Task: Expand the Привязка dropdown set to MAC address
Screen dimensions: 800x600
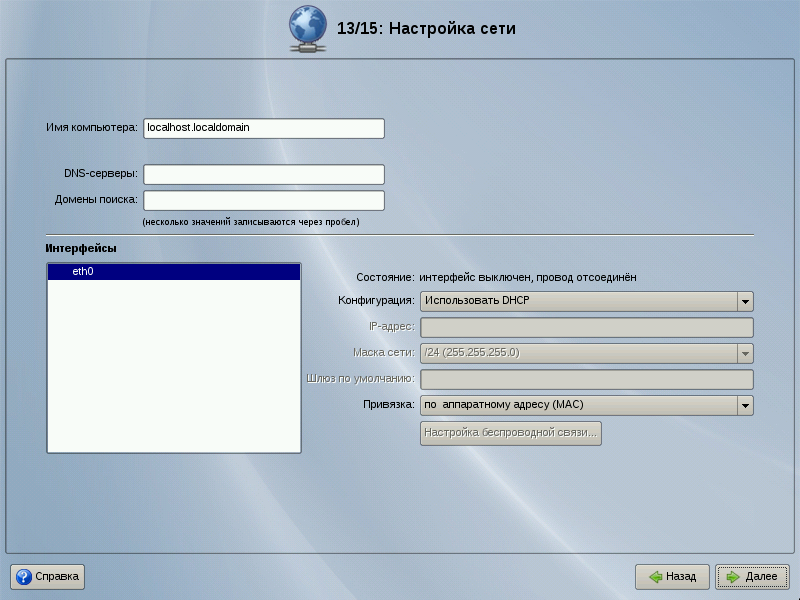Action: tap(586, 405)
